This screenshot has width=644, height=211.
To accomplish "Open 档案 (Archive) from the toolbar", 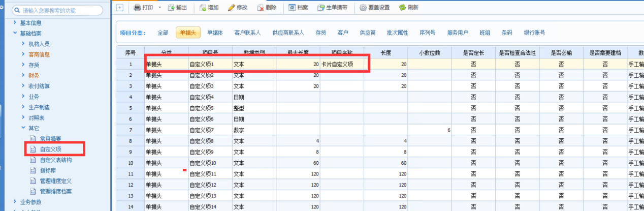I will [292, 8].
